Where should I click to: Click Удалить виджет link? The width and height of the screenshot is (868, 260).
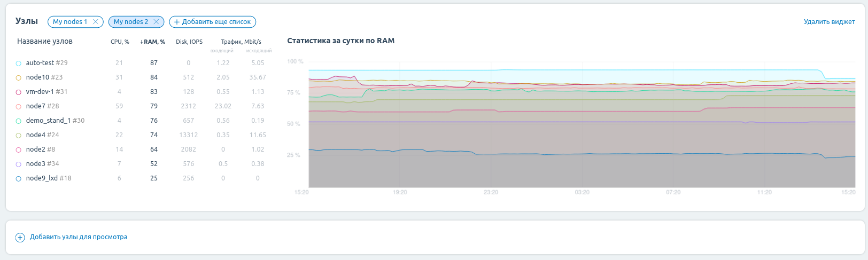tap(829, 22)
